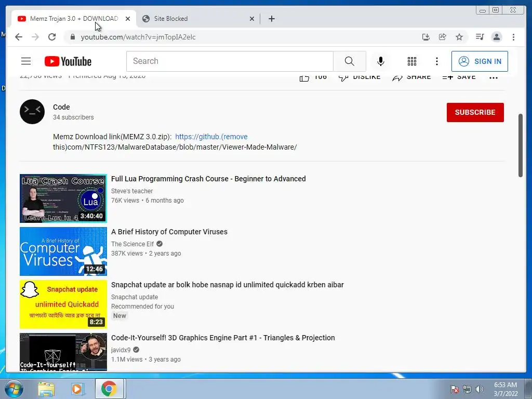Viewport: 532px width, 399px height.
Task: Click the search magnifier button
Action: tap(350, 61)
